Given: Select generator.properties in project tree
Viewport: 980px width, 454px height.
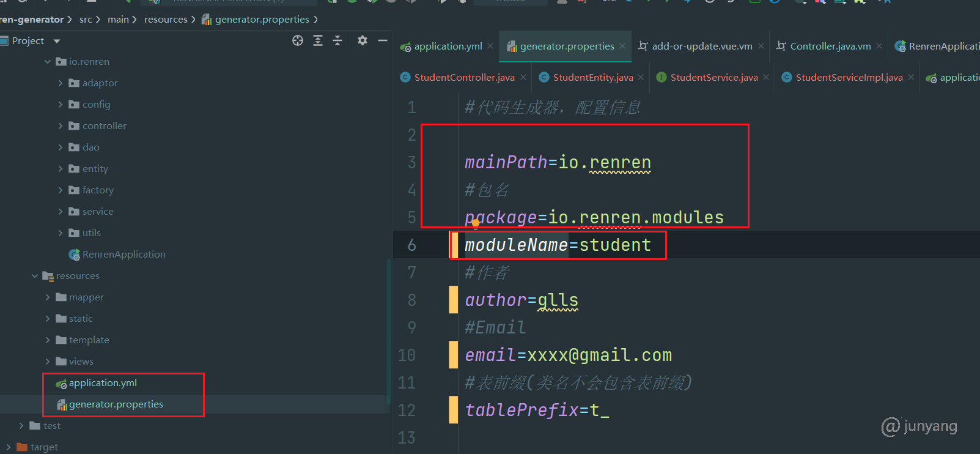Looking at the screenshot, I should (110, 404).
